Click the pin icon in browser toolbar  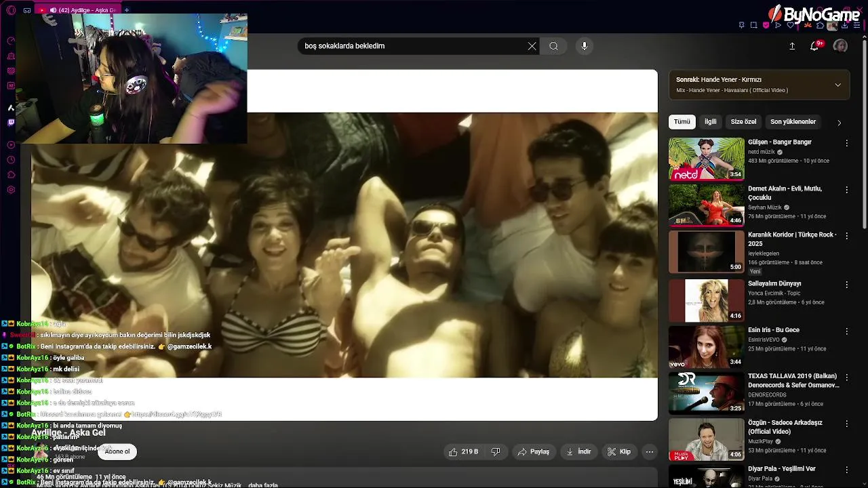[x=742, y=25]
